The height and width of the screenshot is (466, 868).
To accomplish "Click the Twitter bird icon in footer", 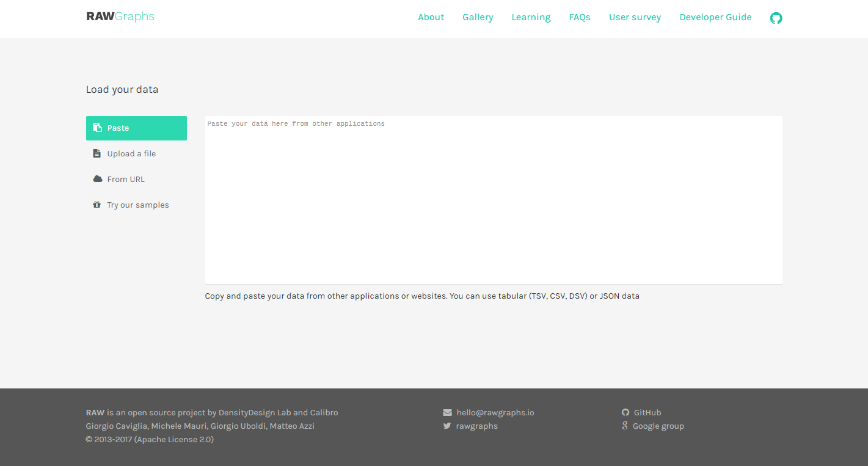I will pos(447,426).
